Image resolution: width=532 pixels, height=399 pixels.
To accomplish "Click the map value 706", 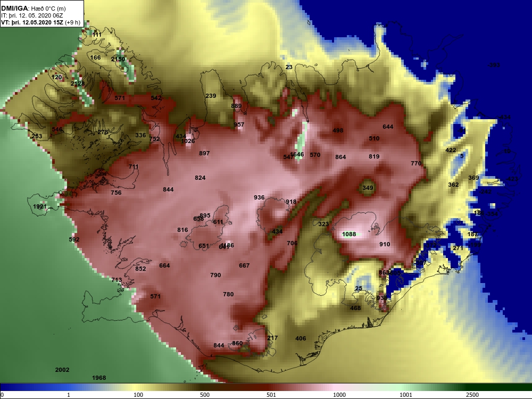I will [292, 243].
